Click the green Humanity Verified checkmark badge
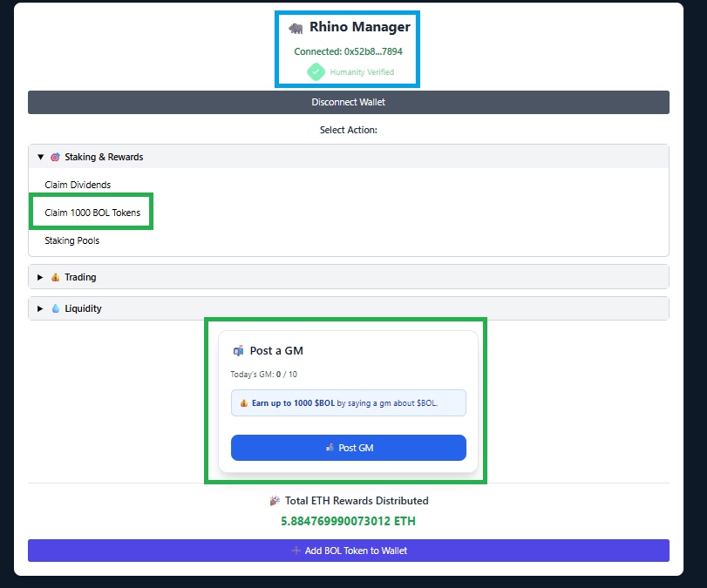Screen dimensions: 707x588 click(316, 72)
